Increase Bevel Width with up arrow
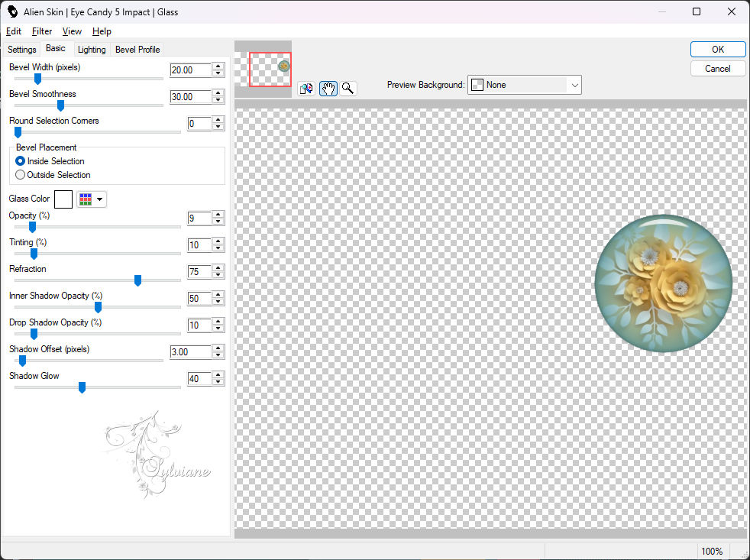750x560 pixels. [218, 66]
